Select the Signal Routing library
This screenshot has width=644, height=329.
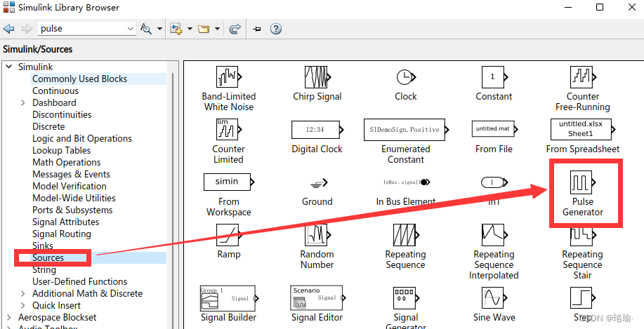(62, 234)
